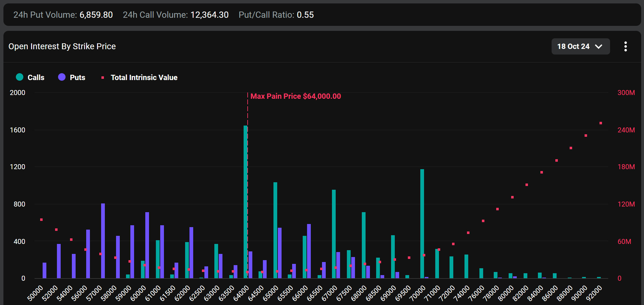Image resolution: width=644 pixels, height=305 pixels.
Task: Click the teal Calls legend circle
Action: click(20, 77)
